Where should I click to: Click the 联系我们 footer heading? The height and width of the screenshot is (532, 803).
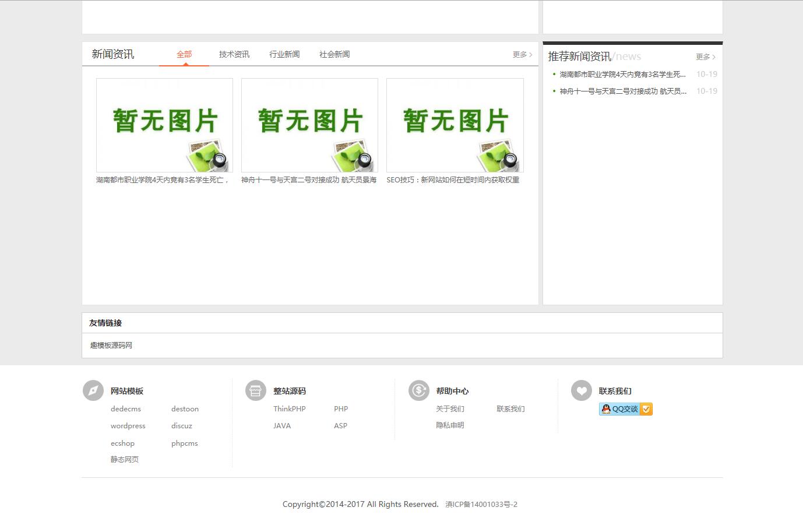[x=615, y=391]
